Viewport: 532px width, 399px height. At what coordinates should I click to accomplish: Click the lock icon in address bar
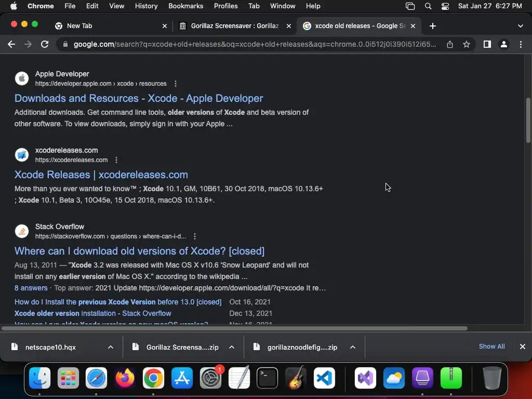65,45
